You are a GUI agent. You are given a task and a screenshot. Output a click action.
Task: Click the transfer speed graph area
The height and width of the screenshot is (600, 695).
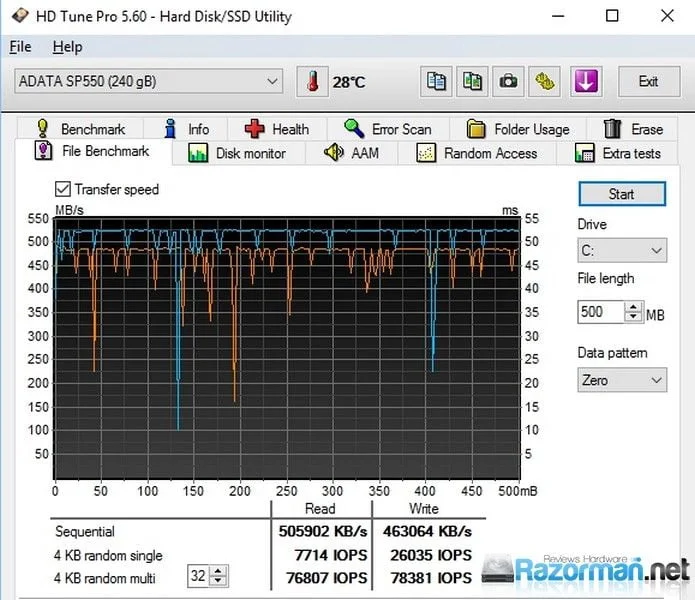pyautogui.click(x=287, y=348)
